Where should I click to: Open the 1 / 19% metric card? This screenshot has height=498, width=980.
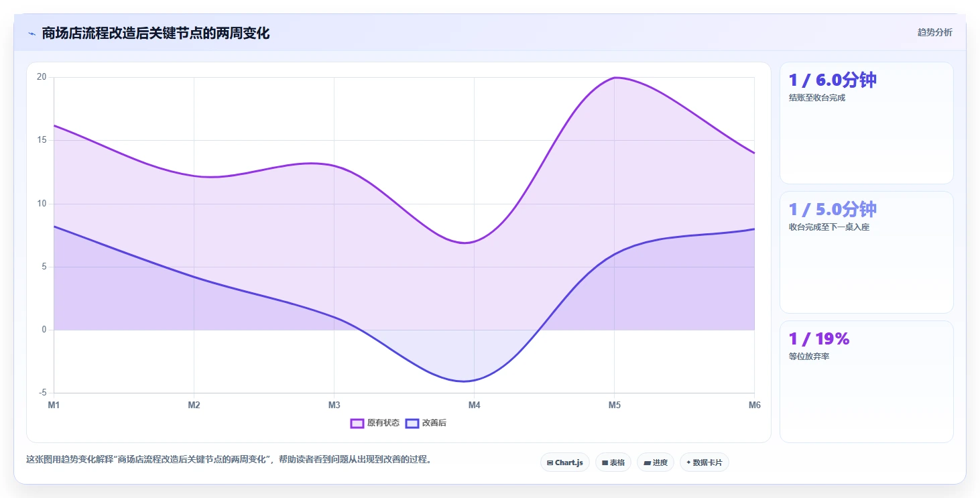(x=866, y=381)
